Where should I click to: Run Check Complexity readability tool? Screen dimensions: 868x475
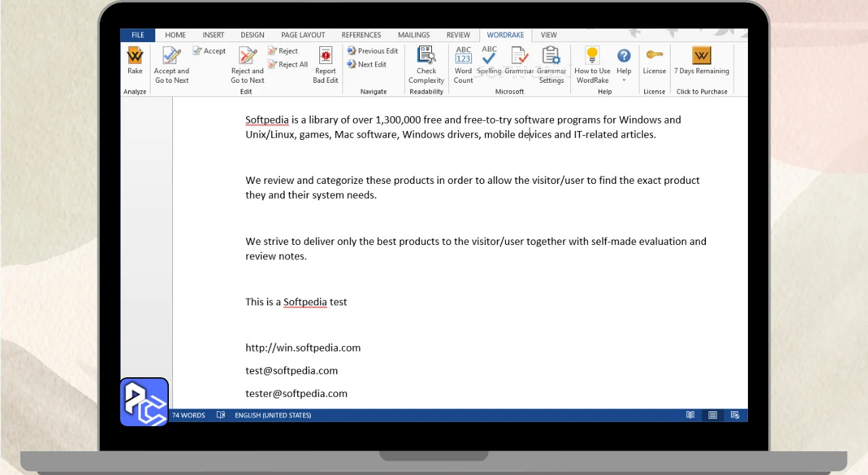pos(426,64)
